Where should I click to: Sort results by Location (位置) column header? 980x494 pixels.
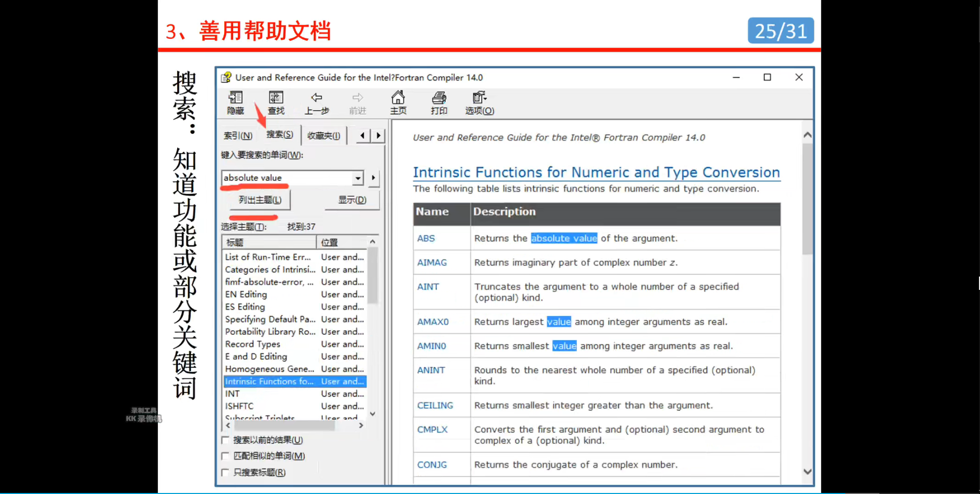point(342,242)
